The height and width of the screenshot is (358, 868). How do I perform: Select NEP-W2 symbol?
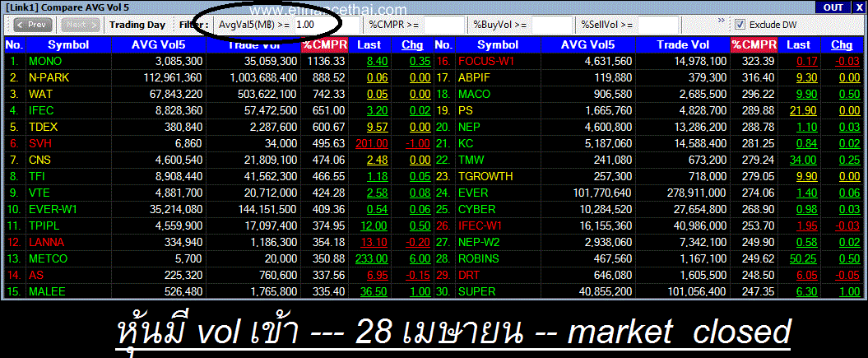479,242
